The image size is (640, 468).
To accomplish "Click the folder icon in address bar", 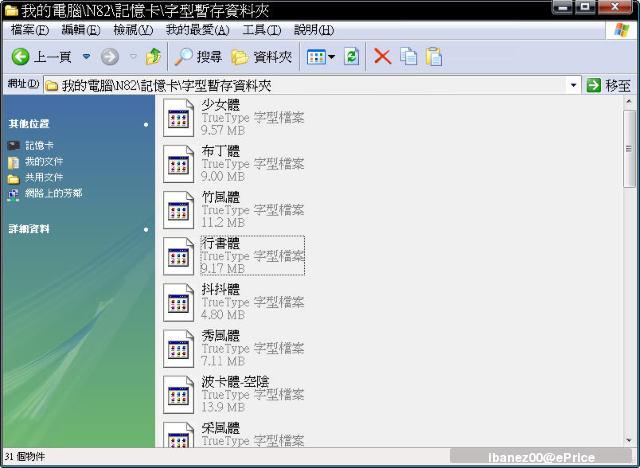I will [x=51, y=86].
